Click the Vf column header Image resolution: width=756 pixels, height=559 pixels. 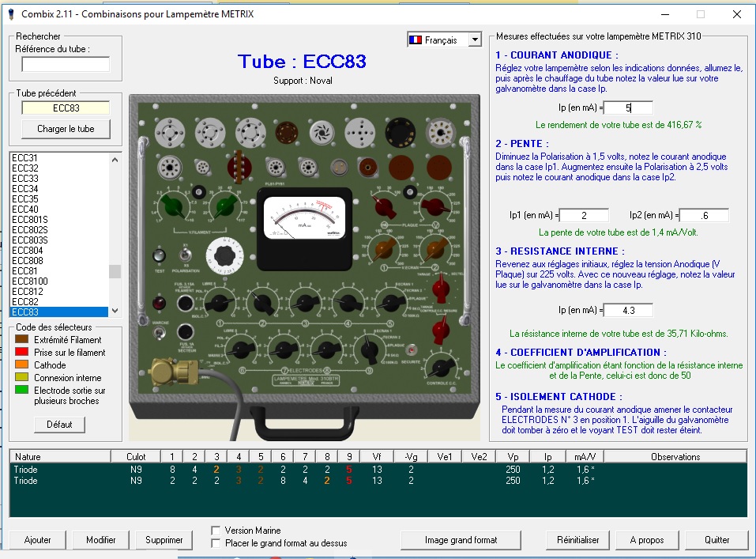click(377, 457)
